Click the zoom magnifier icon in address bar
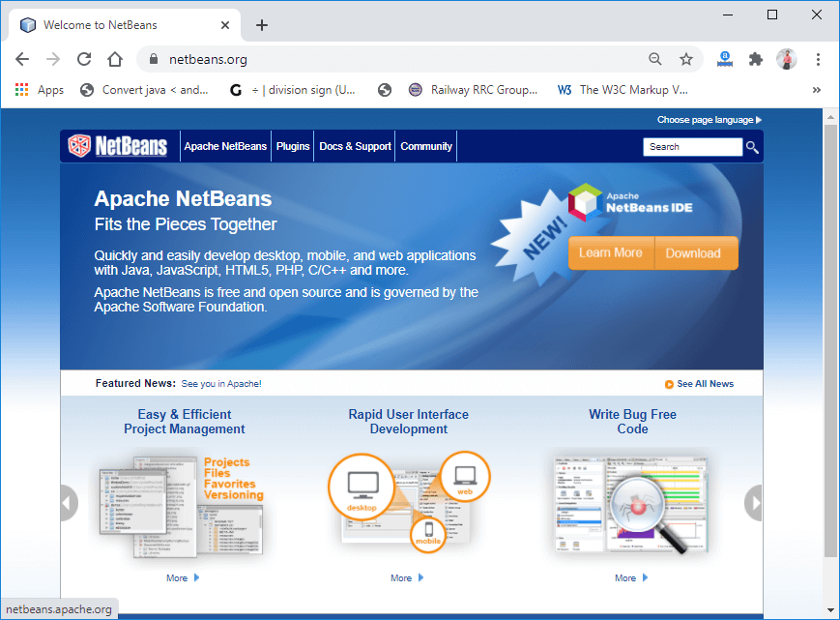 pos(654,59)
